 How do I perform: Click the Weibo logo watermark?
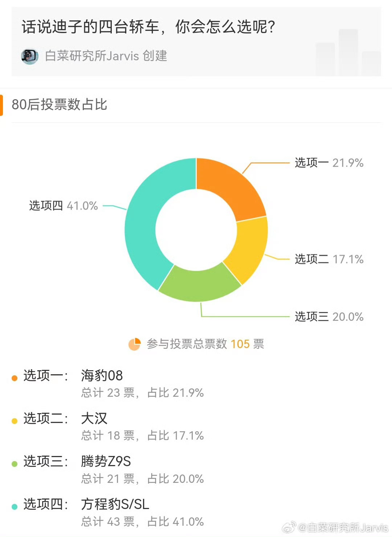(289, 527)
